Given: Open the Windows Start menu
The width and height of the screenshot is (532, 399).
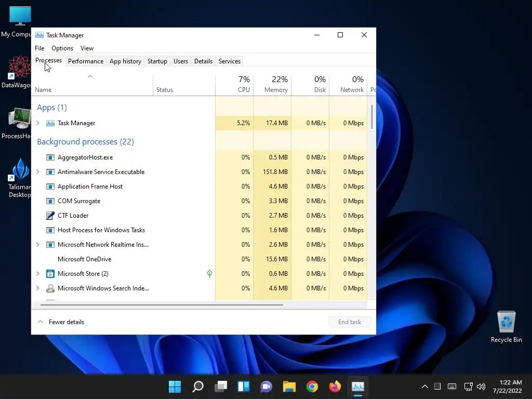Looking at the screenshot, I should click(x=175, y=387).
